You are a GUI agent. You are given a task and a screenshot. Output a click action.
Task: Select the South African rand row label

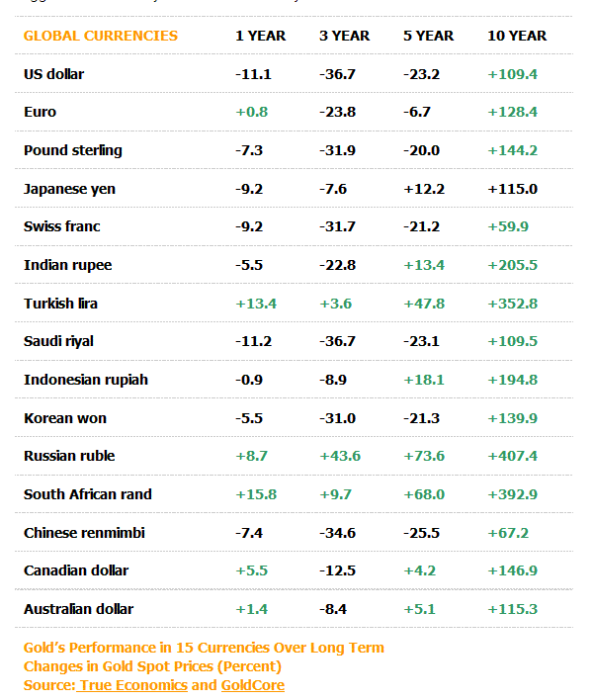coord(88,494)
